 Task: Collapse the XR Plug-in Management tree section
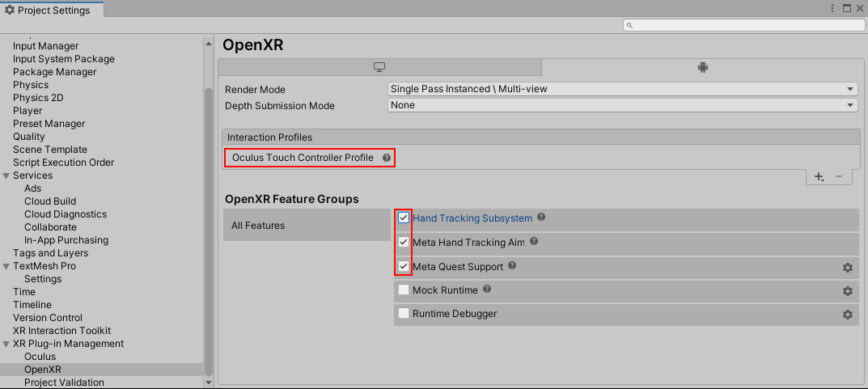tap(6, 344)
